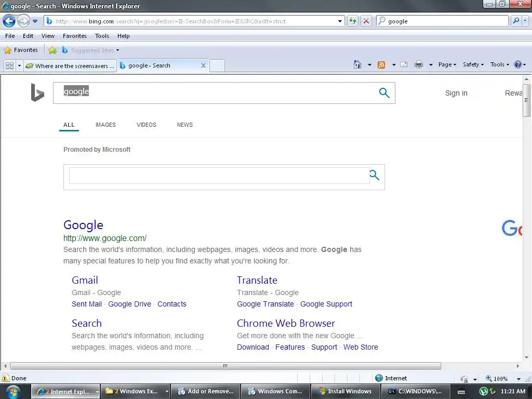This screenshot has width=532, height=399.
Task: Open the recent pages dropdown arrow
Action: pos(35,21)
